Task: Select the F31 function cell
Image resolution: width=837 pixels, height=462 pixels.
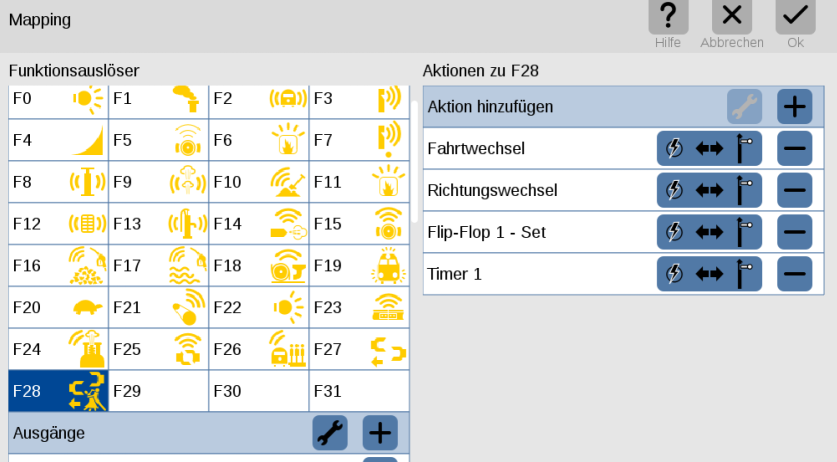Action: pos(359,391)
